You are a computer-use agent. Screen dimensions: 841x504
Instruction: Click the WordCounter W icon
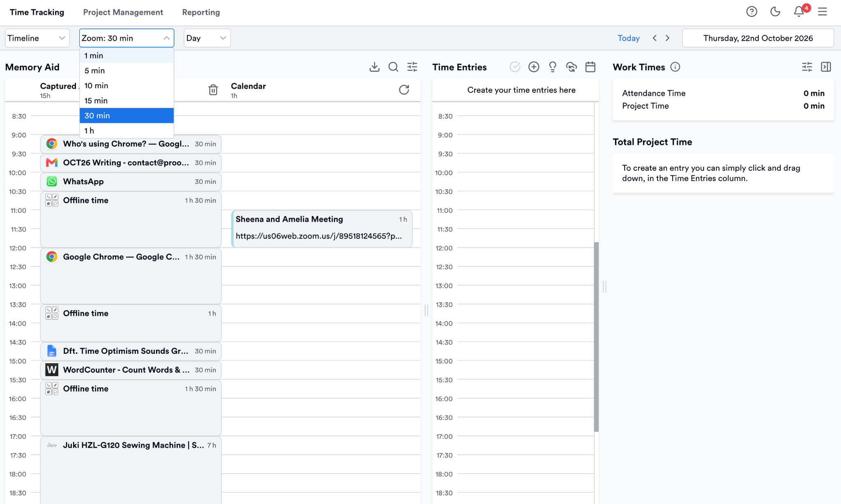(52, 370)
